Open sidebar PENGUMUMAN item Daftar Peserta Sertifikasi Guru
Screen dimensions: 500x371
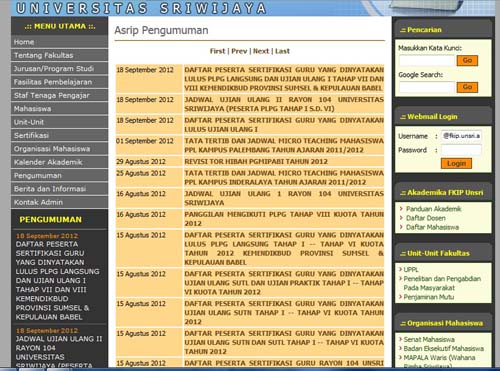[x=57, y=281]
